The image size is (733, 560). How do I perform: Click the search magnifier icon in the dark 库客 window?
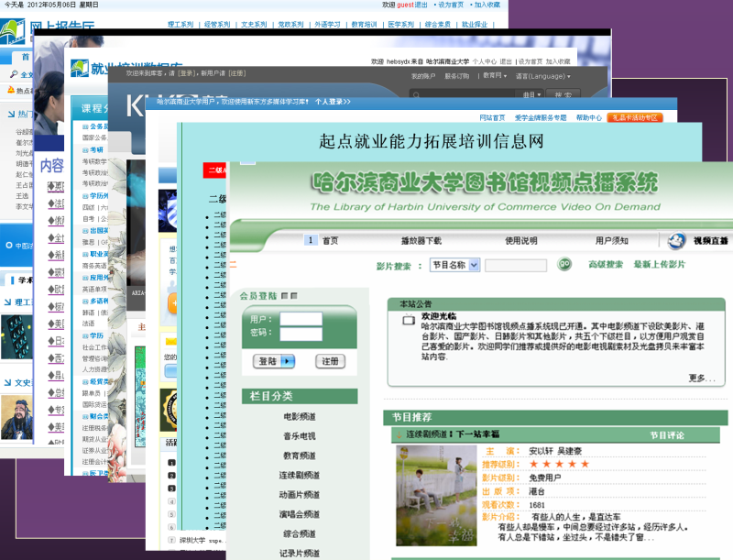[x=416, y=95]
